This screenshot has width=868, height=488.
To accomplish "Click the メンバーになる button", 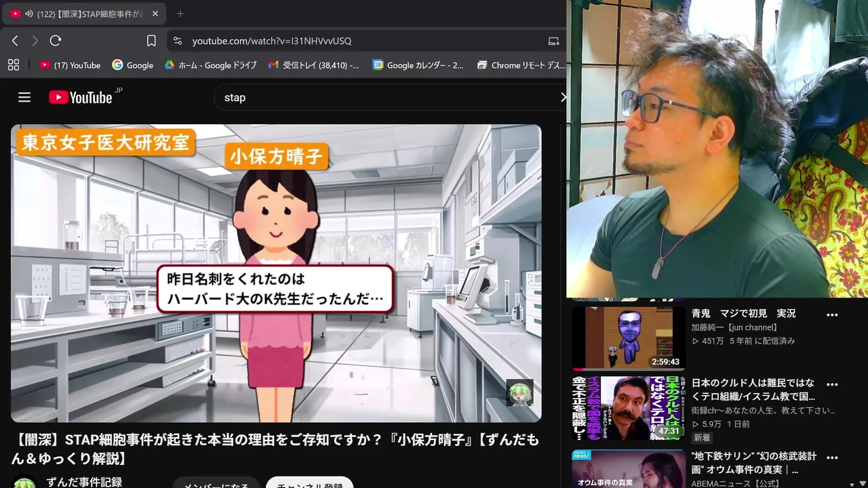I will point(216,483).
